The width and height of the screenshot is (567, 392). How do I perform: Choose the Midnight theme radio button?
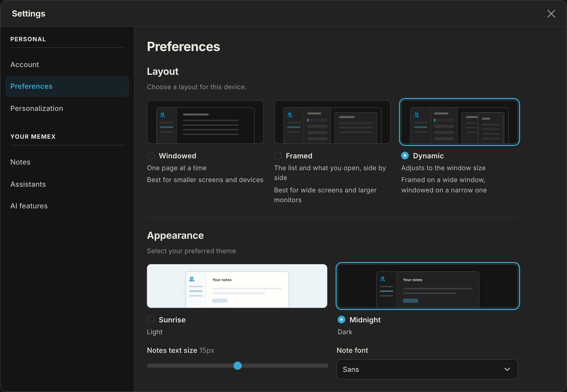coord(341,320)
